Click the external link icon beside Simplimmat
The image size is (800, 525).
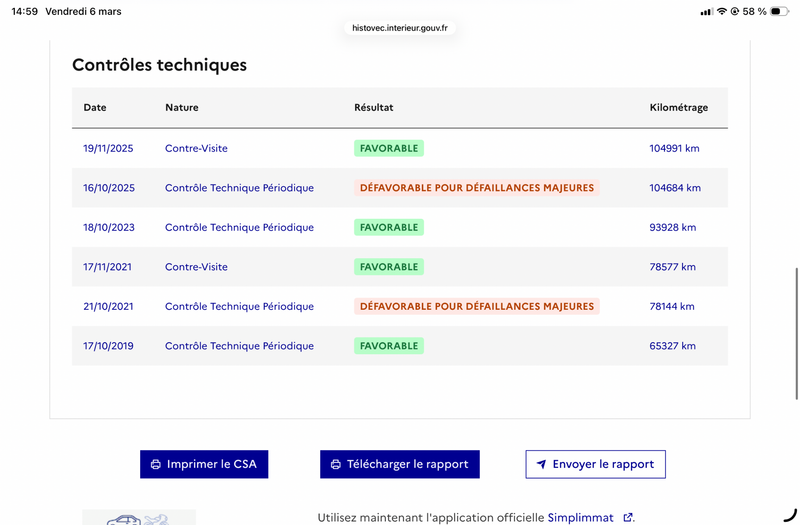click(x=628, y=517)
